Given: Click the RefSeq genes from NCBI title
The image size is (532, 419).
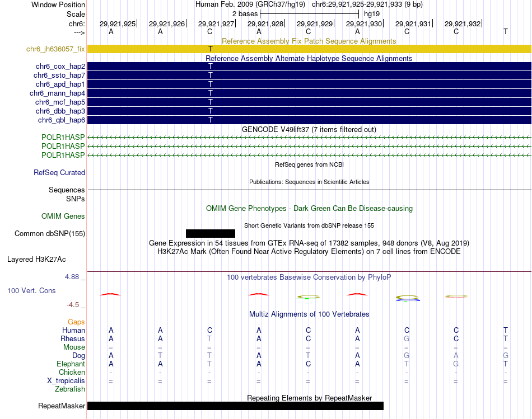Looking at the screenshot, I should click(x=309, y=165).
